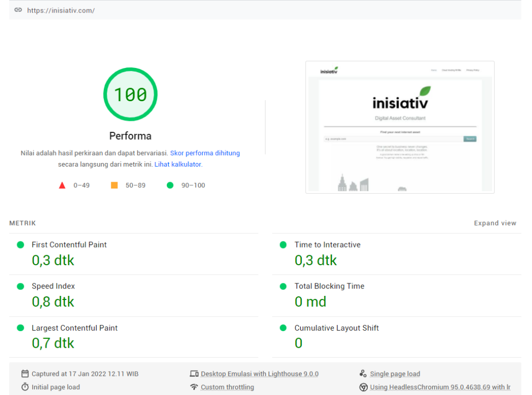Viewport: 532px width, 395px height.
Task: Click the green circle 90–100 legend icon
Action: point(170,185)
